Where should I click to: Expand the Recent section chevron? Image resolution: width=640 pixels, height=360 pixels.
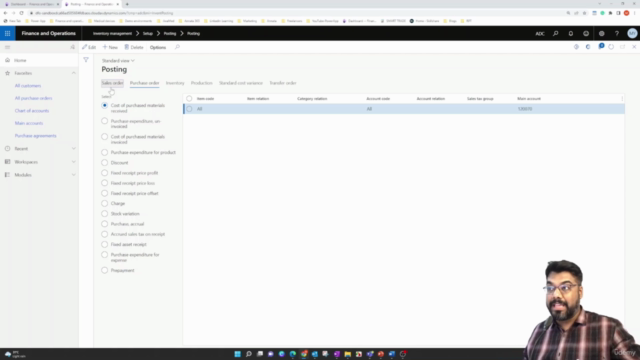click(x=73, y=149)
